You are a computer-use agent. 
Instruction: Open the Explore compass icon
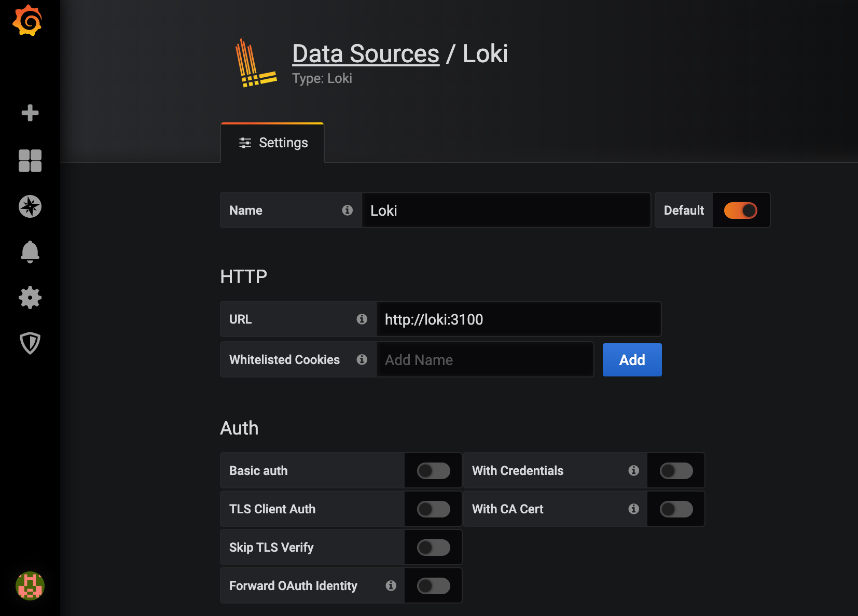pos(30,206)
